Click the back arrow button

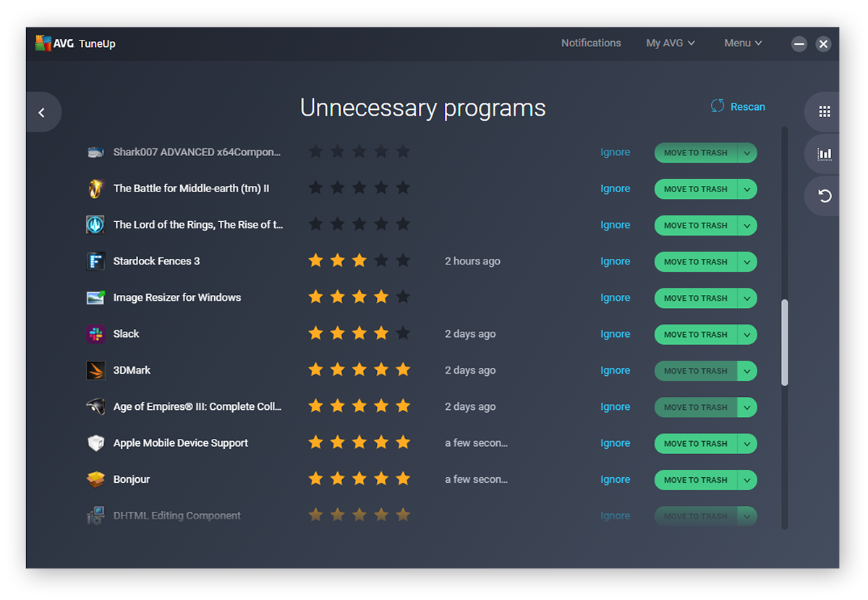pyautogui.click(x=42, y=113)
